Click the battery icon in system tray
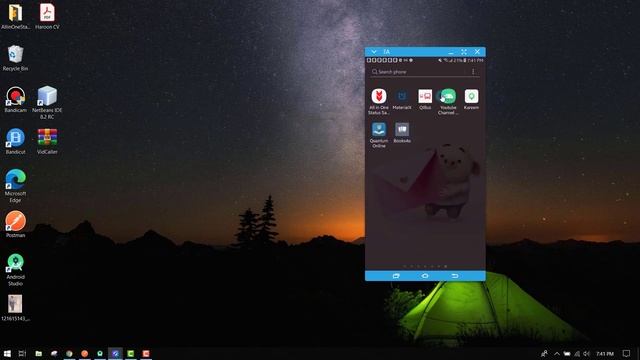 (567, 354)
